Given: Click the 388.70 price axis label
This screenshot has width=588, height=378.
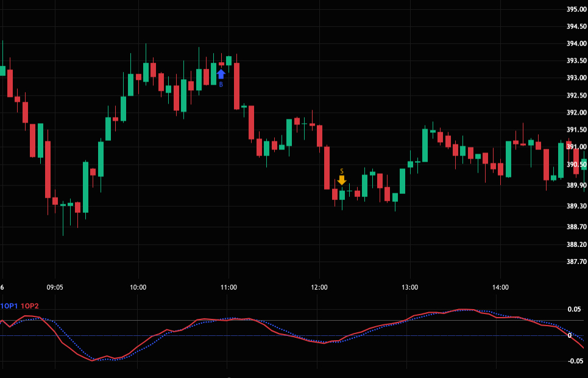Looking at the screenshot, I should pos(577,227).
